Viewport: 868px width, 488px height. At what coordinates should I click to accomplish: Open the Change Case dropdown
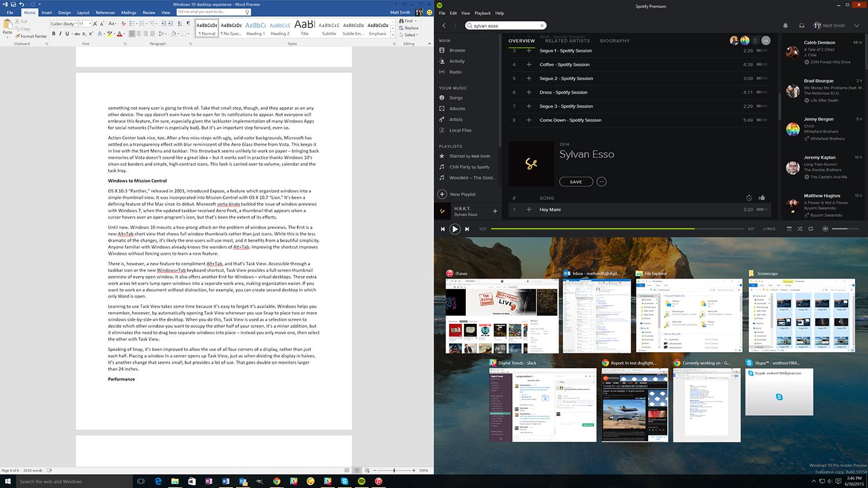112,24
